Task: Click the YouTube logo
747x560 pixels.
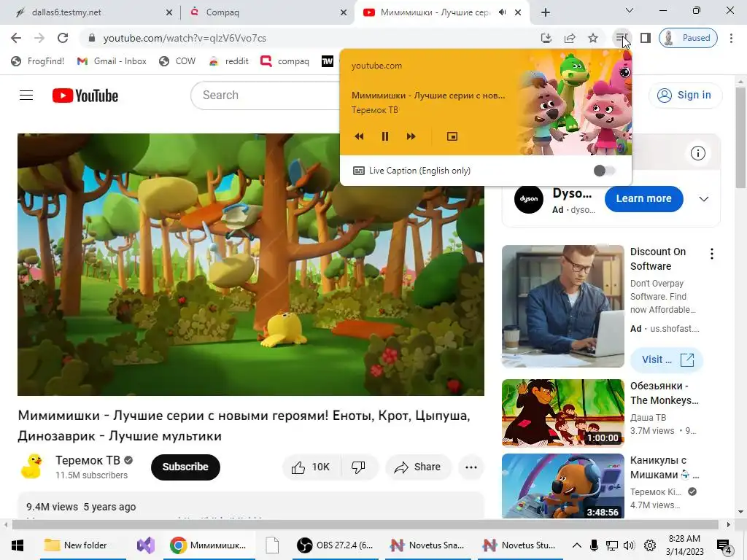Action: pyautogui.click(x=85, y=96)
